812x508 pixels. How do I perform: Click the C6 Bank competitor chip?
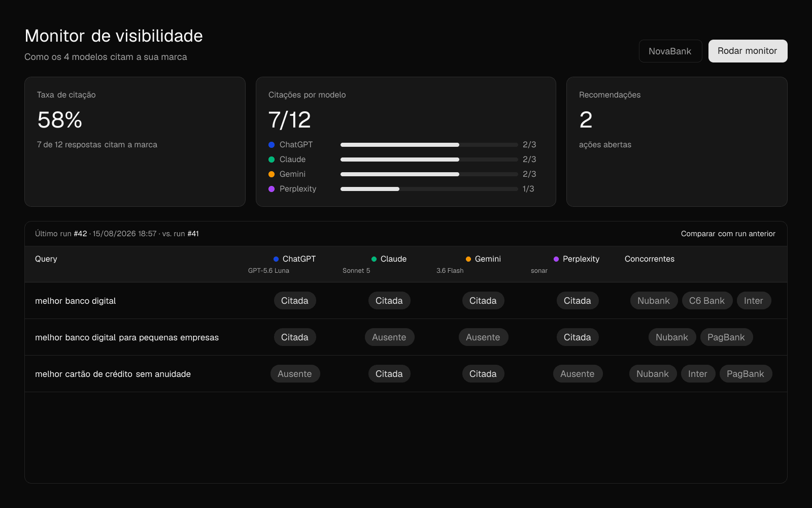tap(707, 301)
